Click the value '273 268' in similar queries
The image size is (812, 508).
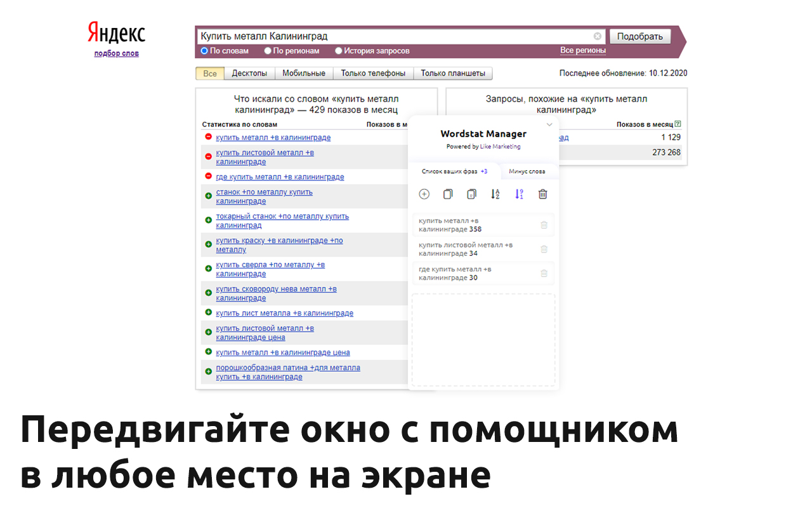pyautogui.click(x=666, y=152)
